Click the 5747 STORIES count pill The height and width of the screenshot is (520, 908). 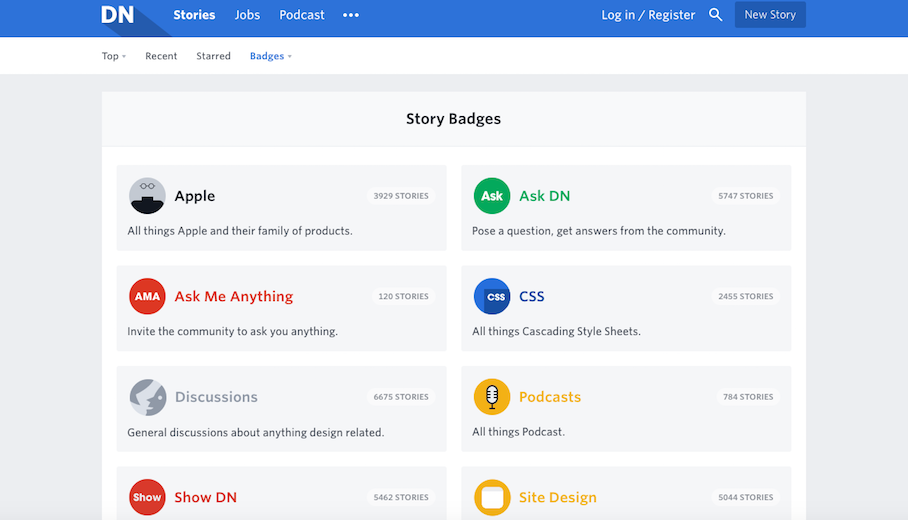coord(745,196)
